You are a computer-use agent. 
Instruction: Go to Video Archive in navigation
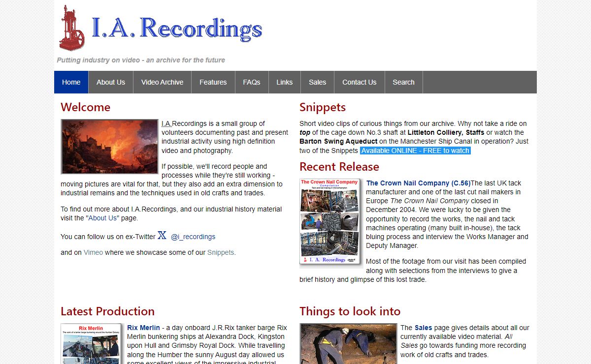pyautogui.click(x=162, y=82)
